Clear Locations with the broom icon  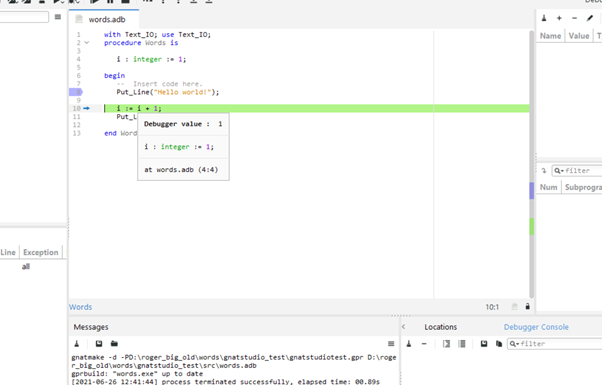point(409,344)
